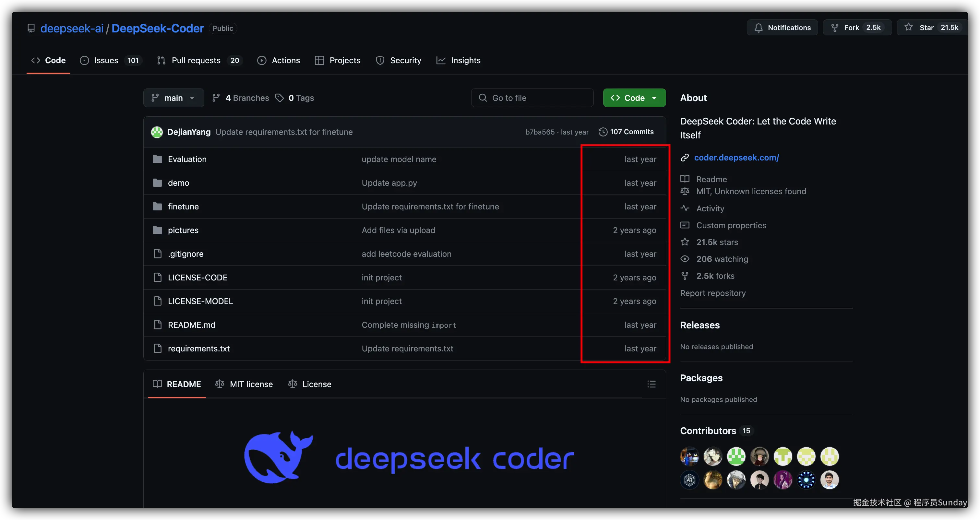This screenshot has width=980, height=520.
Task: Switch to the MIT license tab
Action: (x=244, y=384)
